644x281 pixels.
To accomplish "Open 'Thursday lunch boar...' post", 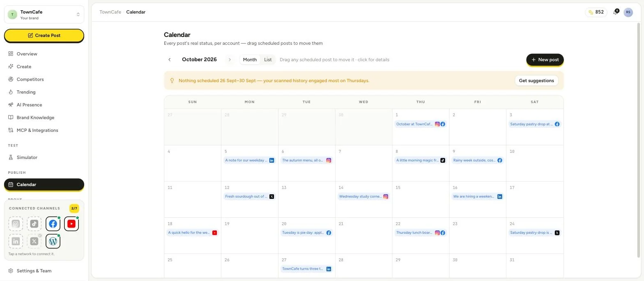I will pyautogui.click(x=421, y=233).
